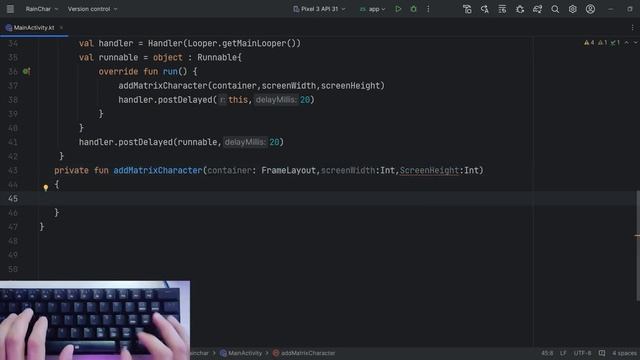
Task: Click the addMatrixCharacter function name on line 43
Action: 158,170
